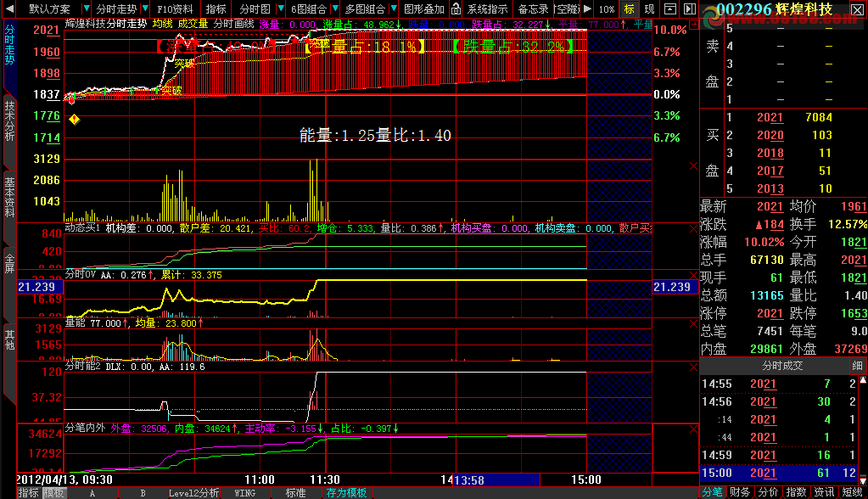868x499 pixels.
Task: Choose the 多图组合 layout
Action: tap(365, 8)
